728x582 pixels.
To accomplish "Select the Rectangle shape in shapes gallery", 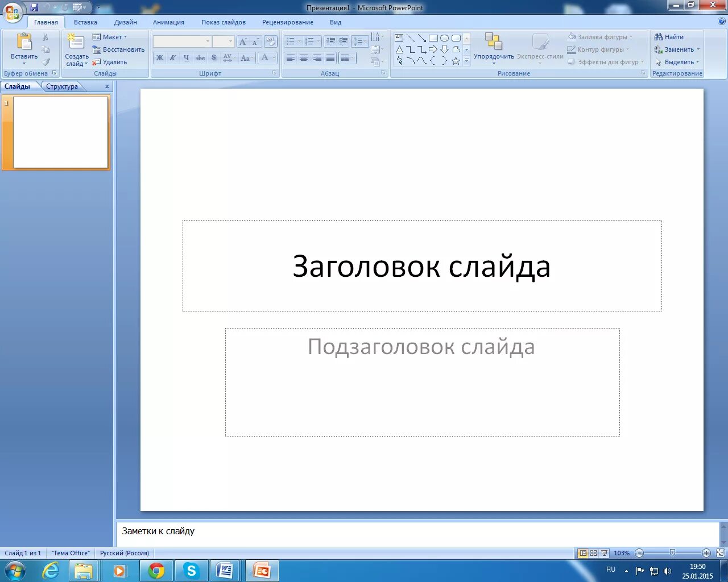I will [x=433, y=38].
